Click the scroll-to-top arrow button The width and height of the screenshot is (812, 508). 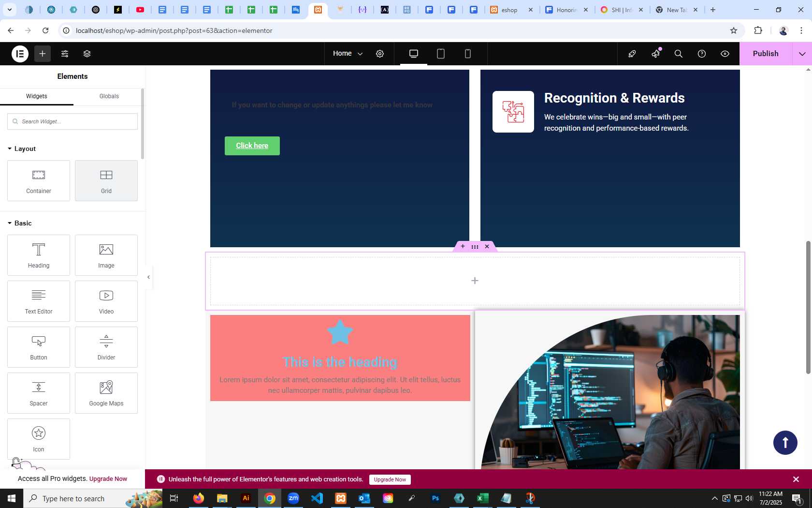(x=785, y=443)
